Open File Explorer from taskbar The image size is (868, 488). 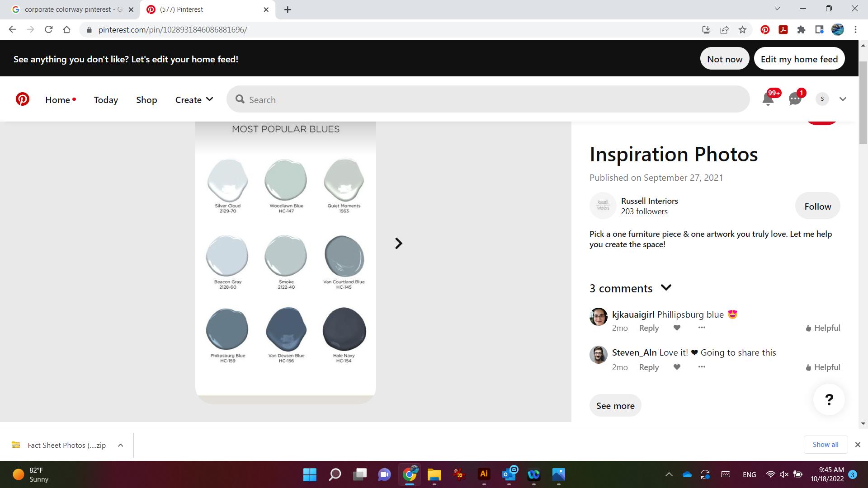(434, 474)
